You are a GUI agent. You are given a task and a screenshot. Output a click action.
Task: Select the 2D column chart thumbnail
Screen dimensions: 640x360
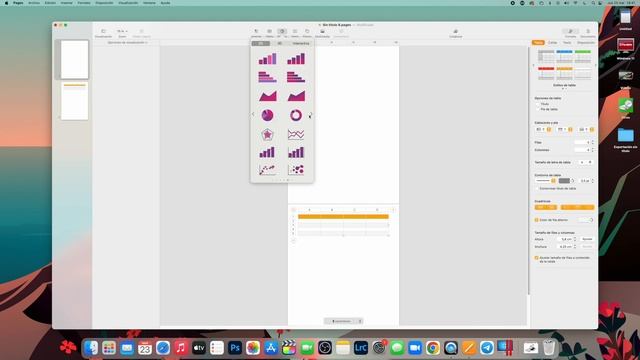(267, 59)
